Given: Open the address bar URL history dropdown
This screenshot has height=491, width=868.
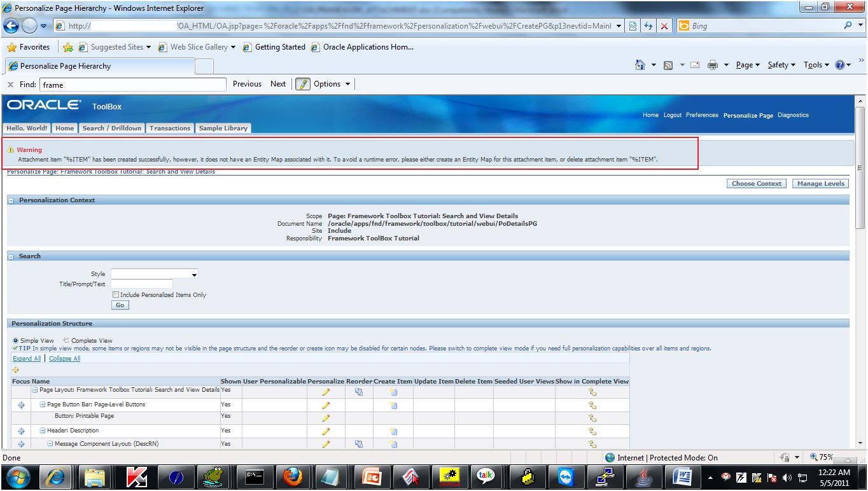Looking at the screenshot, I should point(619,26).
